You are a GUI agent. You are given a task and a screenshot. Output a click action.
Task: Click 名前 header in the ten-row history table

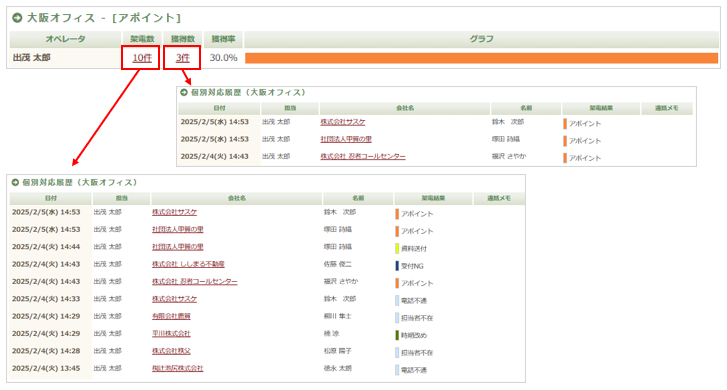(x=358, y=198)
